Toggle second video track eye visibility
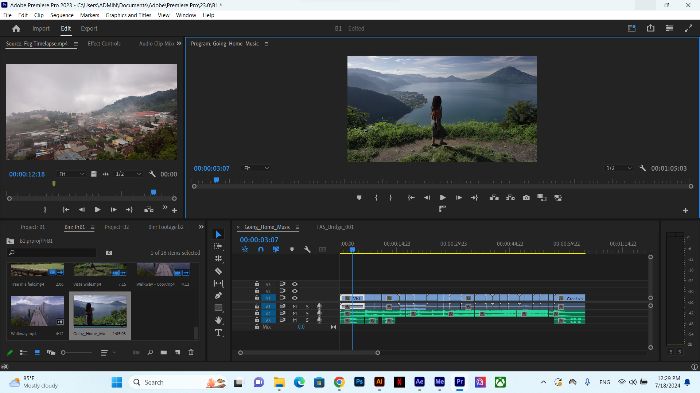 click(x=295, y=291)
